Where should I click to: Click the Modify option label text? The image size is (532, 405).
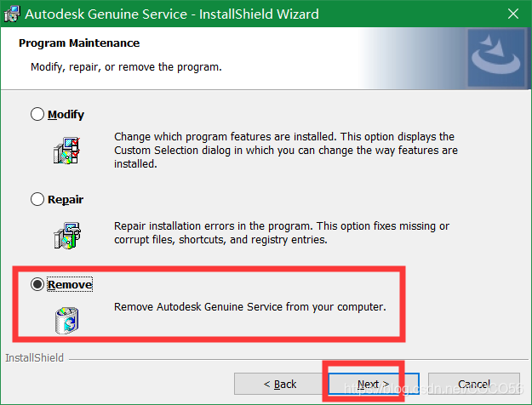tap(66, 114)
